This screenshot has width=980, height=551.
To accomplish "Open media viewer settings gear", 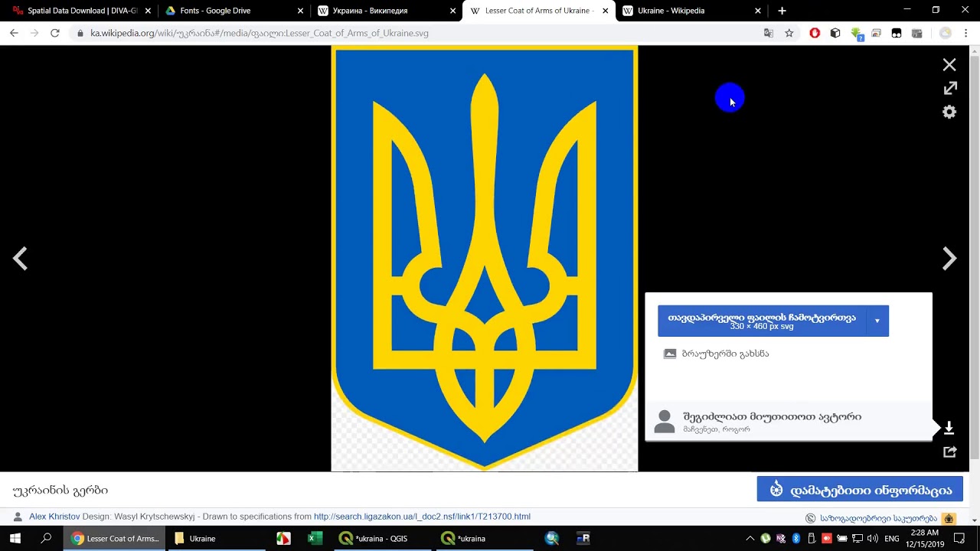I will [x=949, y=112].
